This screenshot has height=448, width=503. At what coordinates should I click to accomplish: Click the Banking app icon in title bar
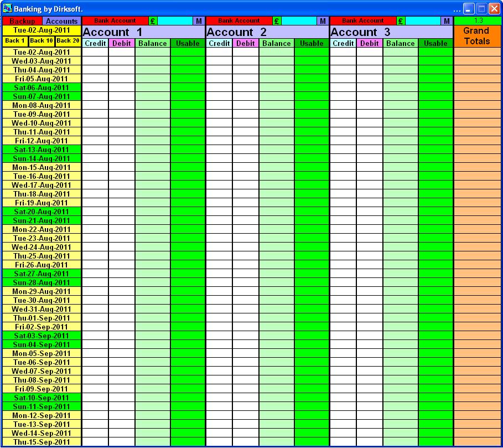pos(7,8)
